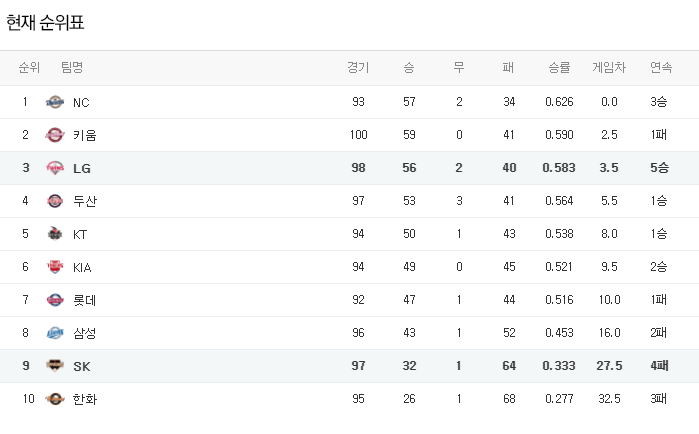Click the 연속 column header

click(660, 68)
